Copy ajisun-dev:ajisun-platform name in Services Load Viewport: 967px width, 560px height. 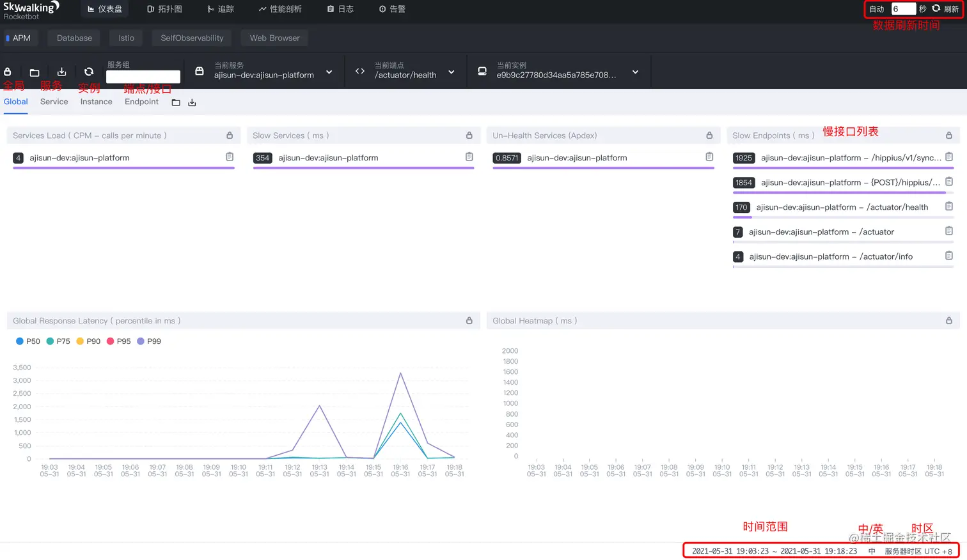[230, 157]
